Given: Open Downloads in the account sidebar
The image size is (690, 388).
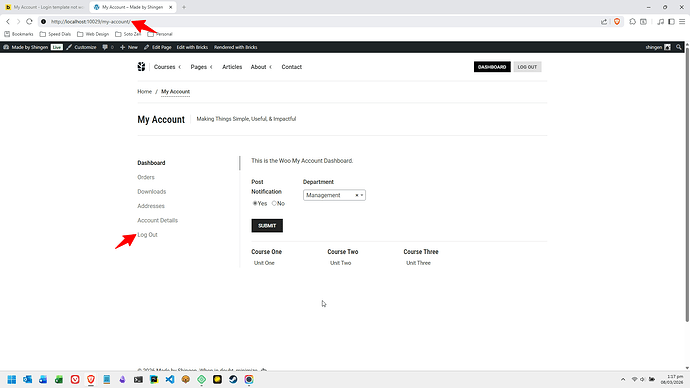Looking at the screenshot, I should click(151, 192).
